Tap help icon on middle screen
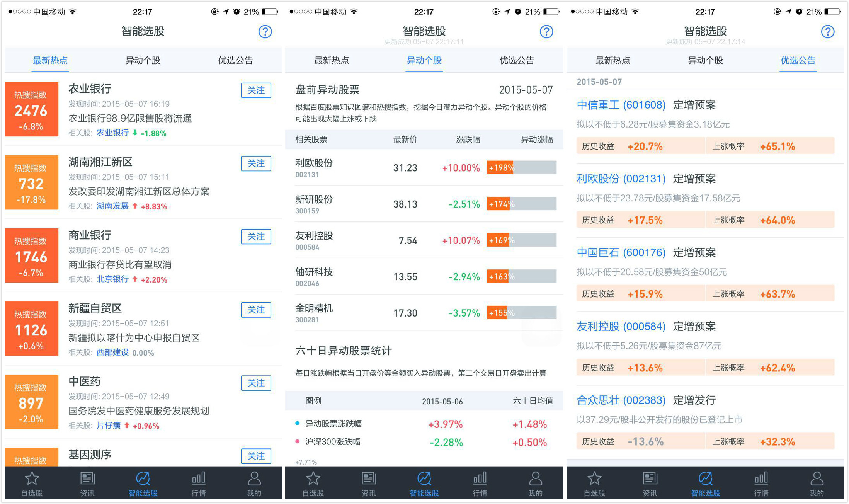 point(546,31)
